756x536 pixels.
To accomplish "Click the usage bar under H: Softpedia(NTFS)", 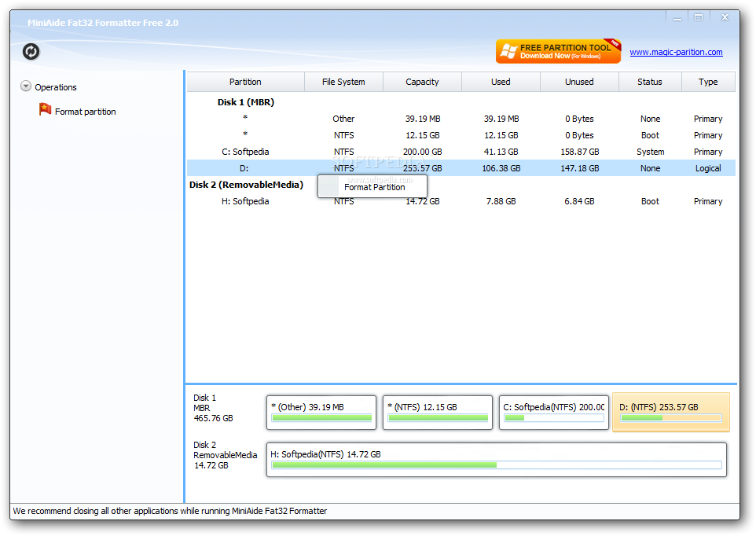I will [496, 465].
